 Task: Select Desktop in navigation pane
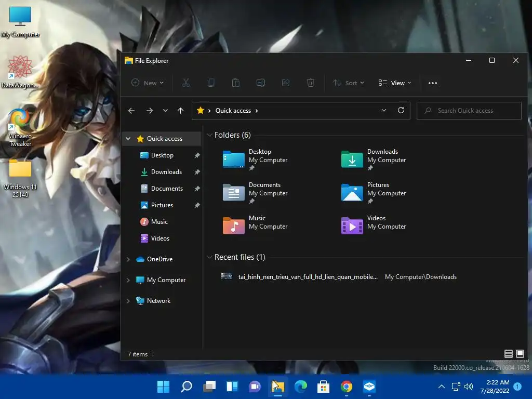[162, 155]
